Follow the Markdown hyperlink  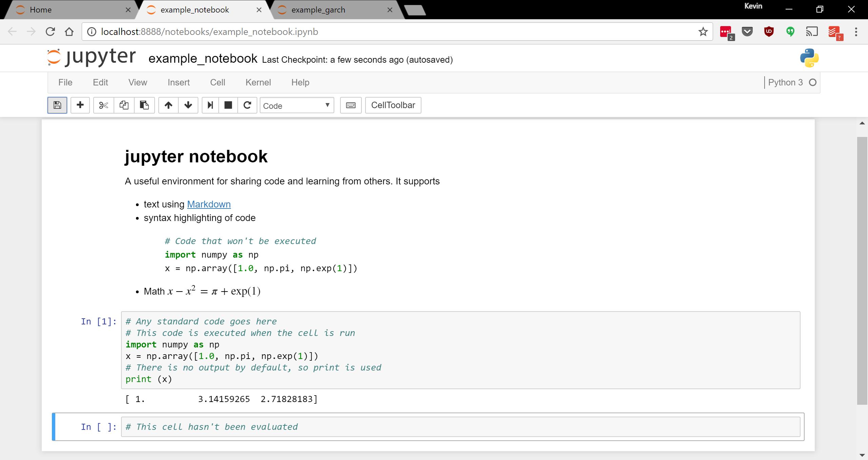pos(209,204)
